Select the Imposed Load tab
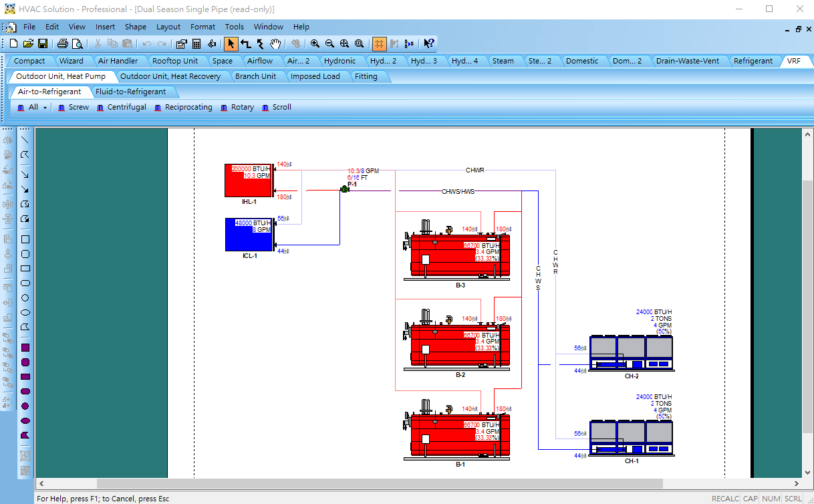This screenshot has height=504, width=814. 315,76
